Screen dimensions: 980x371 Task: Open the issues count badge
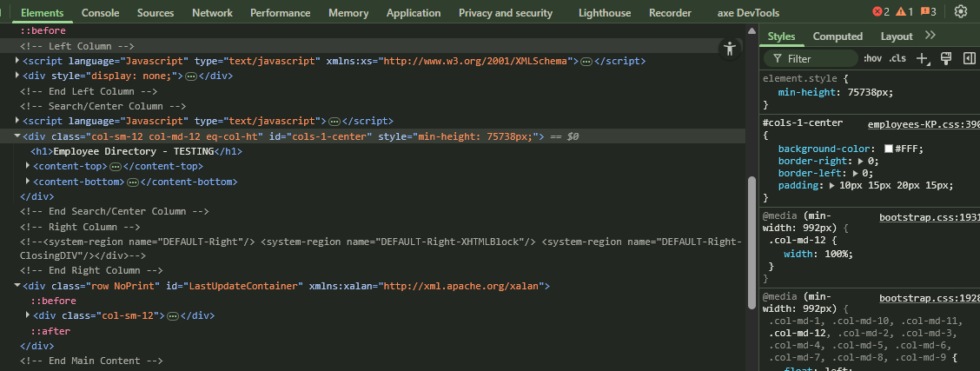point(928,12)
